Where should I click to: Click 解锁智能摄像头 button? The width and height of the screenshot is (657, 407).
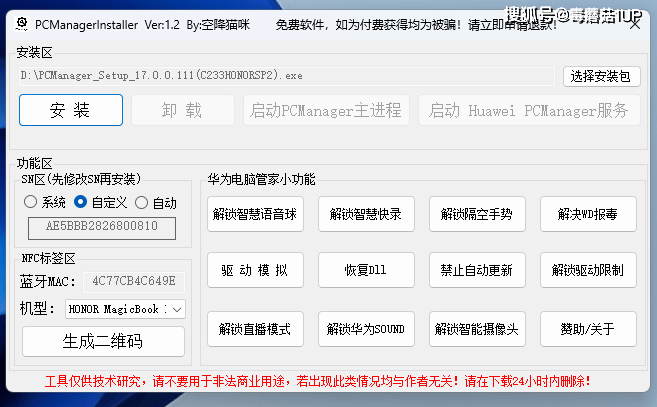(x=477, y=329)
